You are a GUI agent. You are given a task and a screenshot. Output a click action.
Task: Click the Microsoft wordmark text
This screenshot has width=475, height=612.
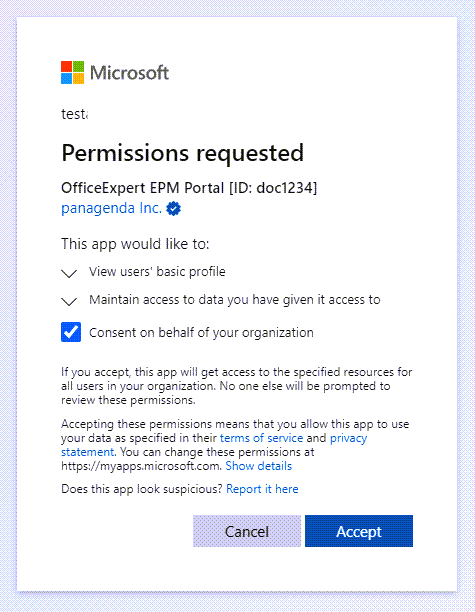click(x=129, y=73)
